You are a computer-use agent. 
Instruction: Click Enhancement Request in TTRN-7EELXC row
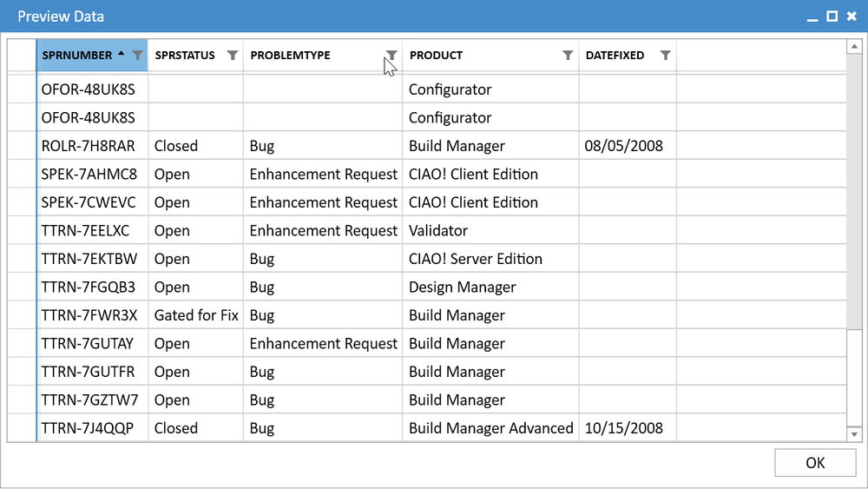[x=323, y=230]
